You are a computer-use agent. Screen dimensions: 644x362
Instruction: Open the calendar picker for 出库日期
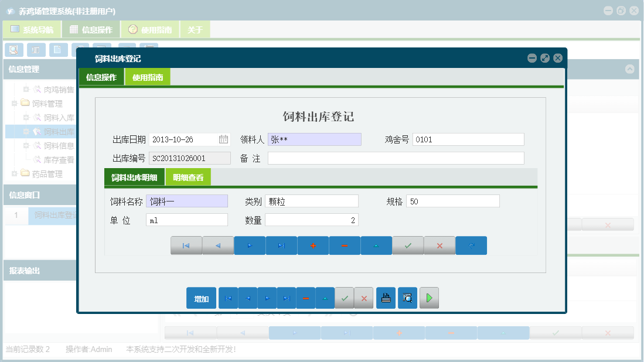(223, 139)
